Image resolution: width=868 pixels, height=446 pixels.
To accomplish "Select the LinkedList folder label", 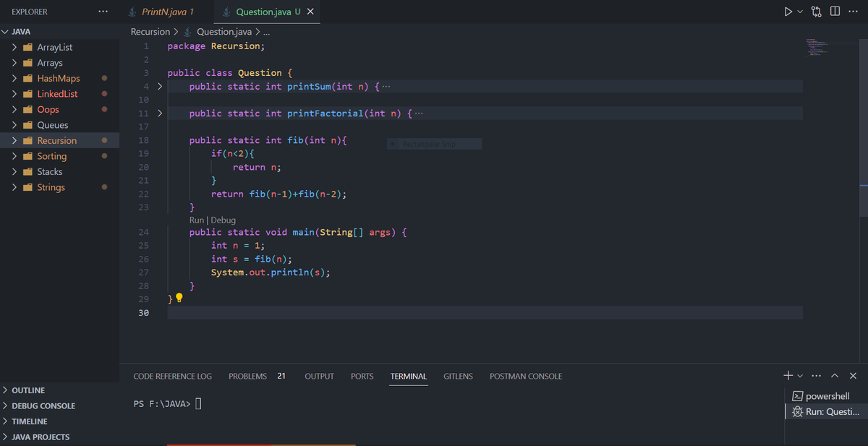I will point(58,94).
